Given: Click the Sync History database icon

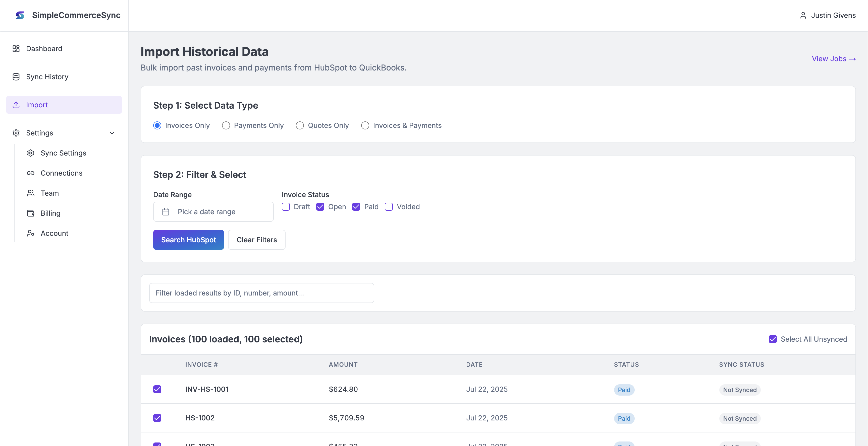Looking at the screenshot, I should coord(16,77).
